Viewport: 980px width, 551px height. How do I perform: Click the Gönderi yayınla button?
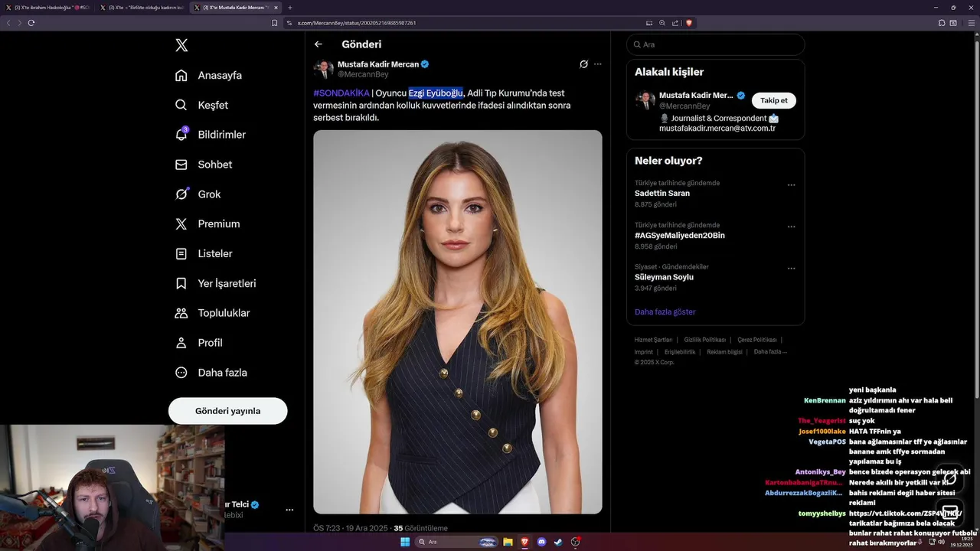(227, 411)
